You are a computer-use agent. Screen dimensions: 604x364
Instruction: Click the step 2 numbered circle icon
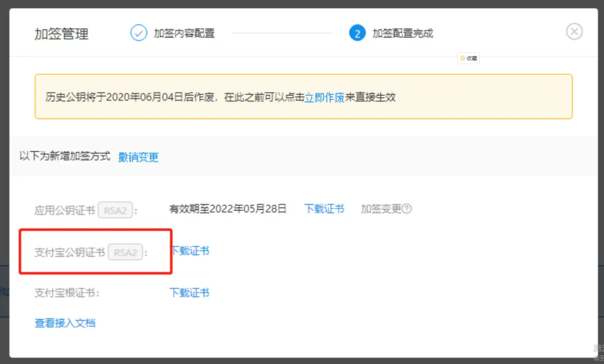click(x=357, y=33)
